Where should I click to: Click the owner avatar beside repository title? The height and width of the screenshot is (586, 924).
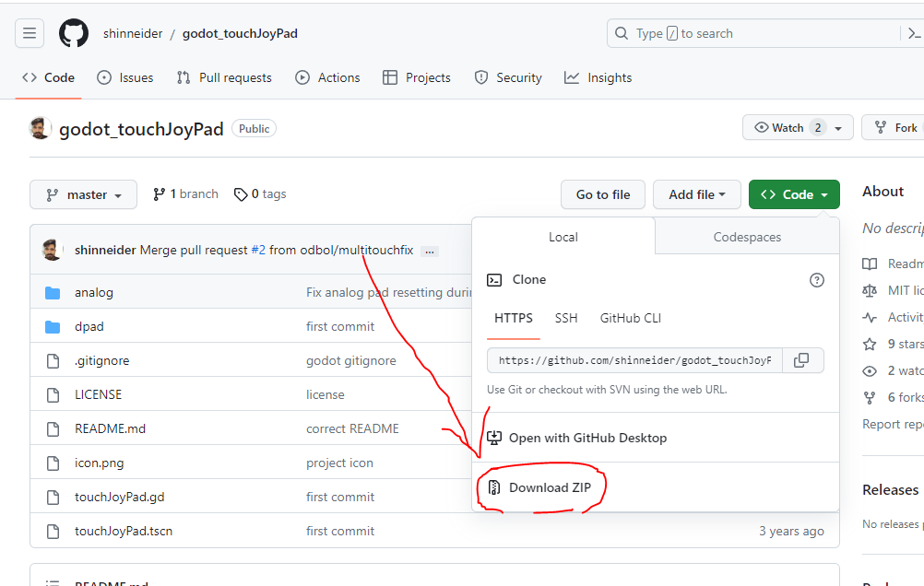click(x=40, y=128)
